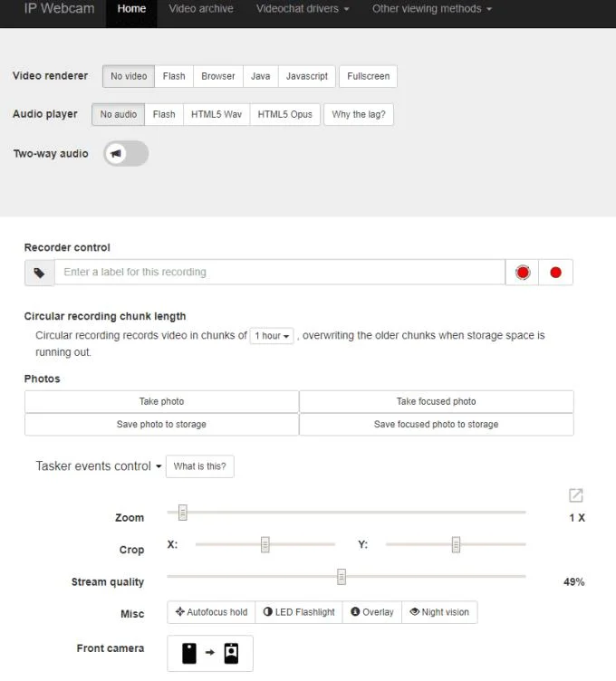Click Save photo to storage

(x=161, y=424)
